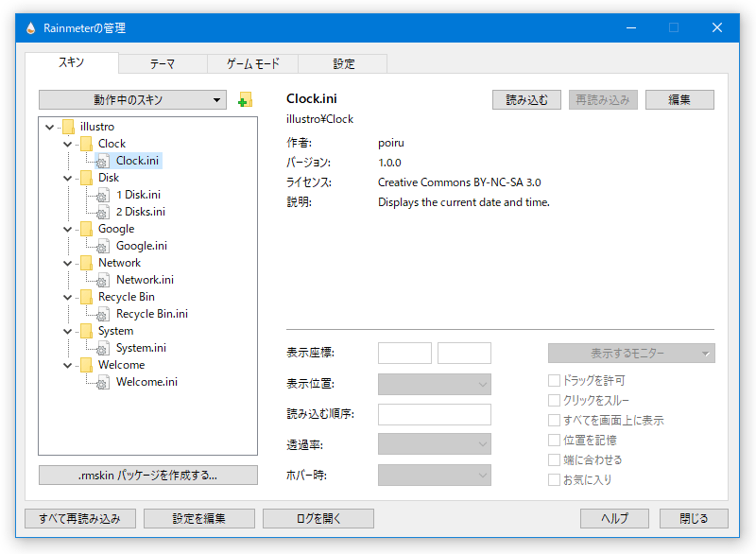Image resolution: width=756 pixels, height=554 pixels.
Task: Click the second 表示座標 input field
Action: pos(464,353)
